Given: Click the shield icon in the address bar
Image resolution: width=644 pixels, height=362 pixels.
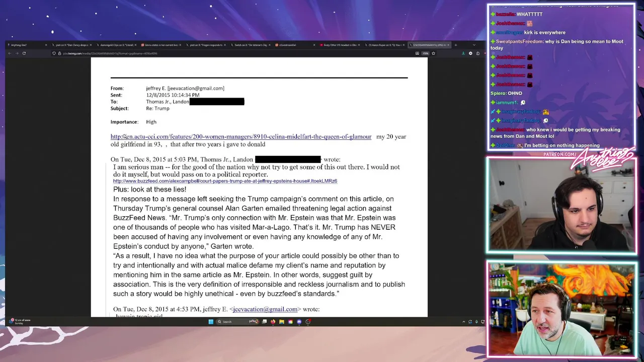Looking at the screenshot, I should [x=54, y=53].
